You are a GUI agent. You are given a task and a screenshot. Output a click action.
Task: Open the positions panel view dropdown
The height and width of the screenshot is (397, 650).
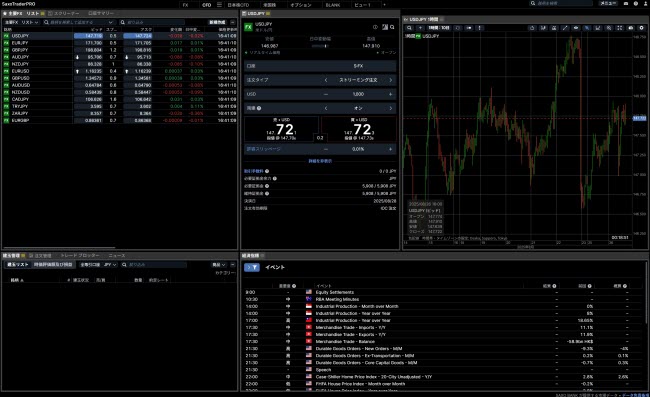pyautogui.click(x=219, y=264)
